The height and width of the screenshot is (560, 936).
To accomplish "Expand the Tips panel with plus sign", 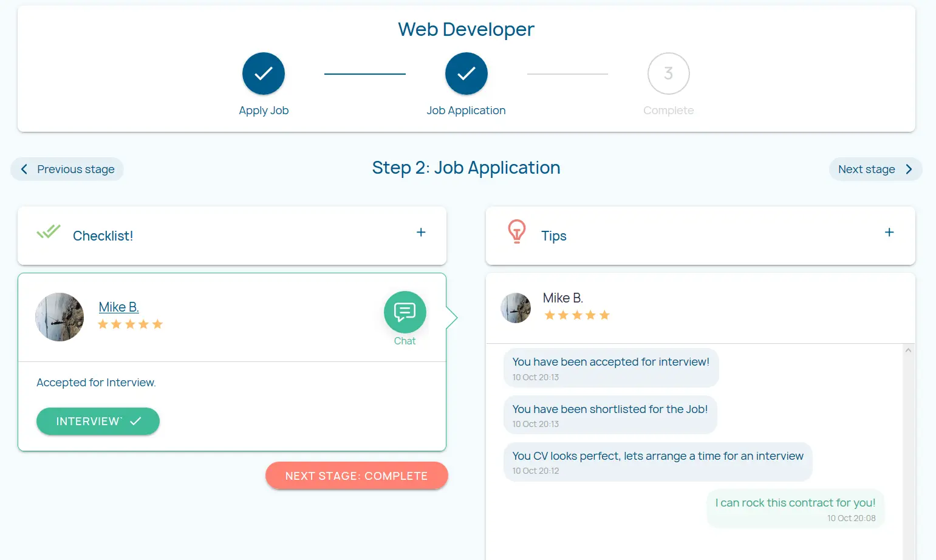I will pos(889,233).
